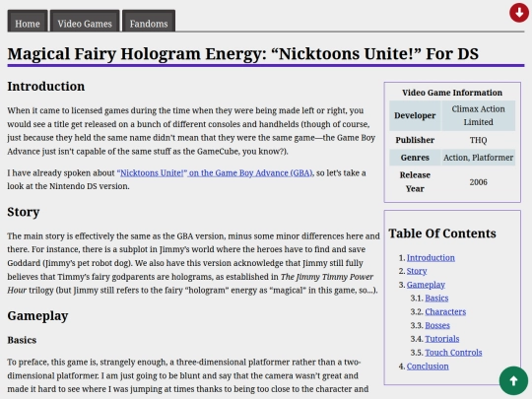Open the Video Games tab
This screenshot has height=399, width=532.
point(85,21)
